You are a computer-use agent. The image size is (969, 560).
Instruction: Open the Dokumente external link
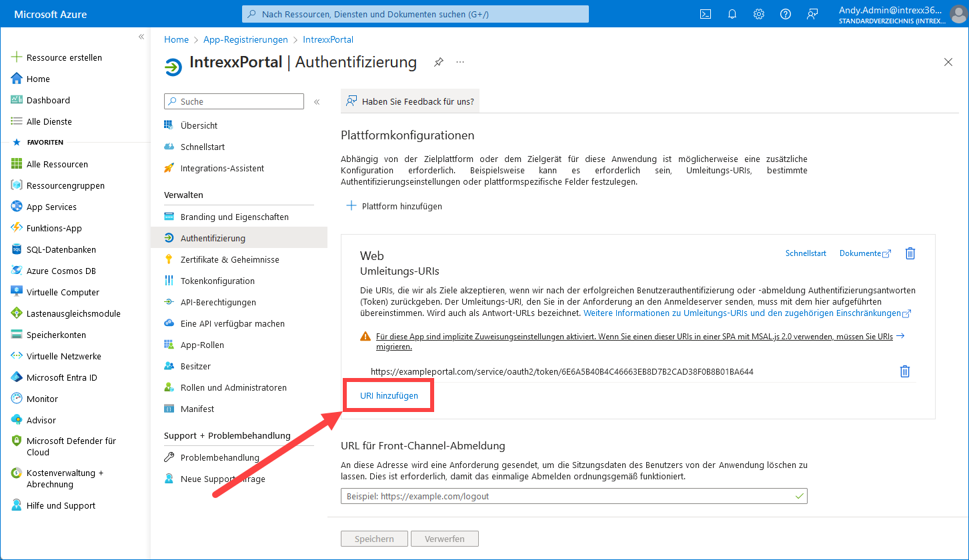(x=865, y=253)
